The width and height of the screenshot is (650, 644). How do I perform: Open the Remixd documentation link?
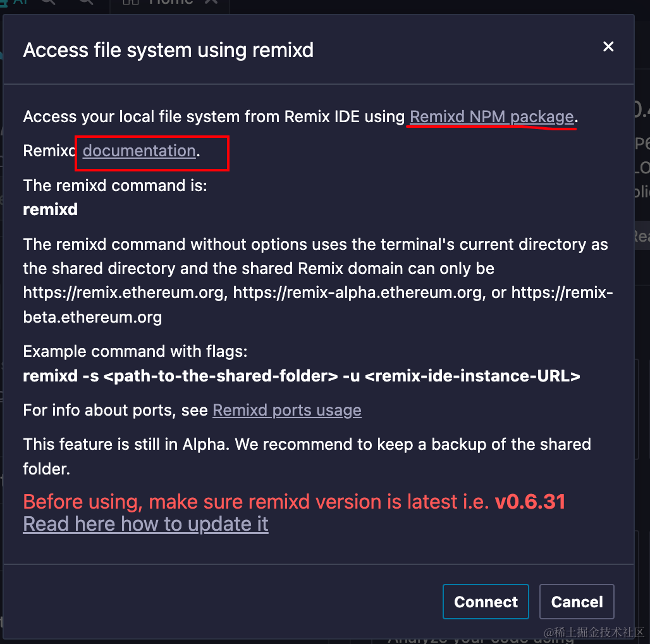[x=139, y=151]
